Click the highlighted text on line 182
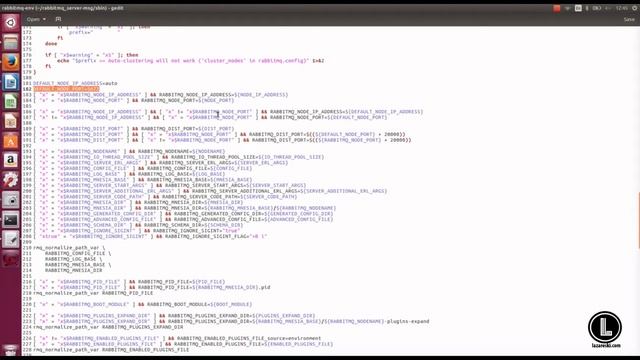Screen dimensions: 640x360 coord(66,89)
